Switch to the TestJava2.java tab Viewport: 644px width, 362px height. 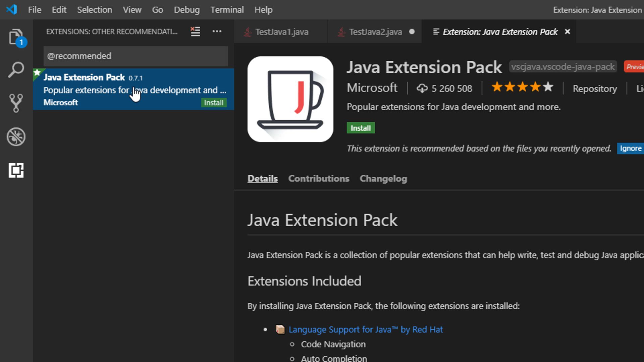point(375,32)
